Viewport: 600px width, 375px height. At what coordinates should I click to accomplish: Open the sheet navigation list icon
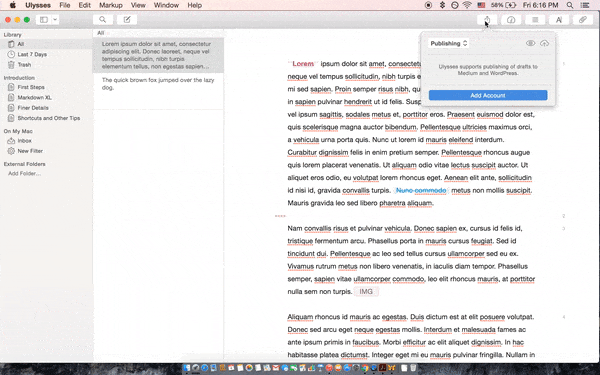point(535,20)
